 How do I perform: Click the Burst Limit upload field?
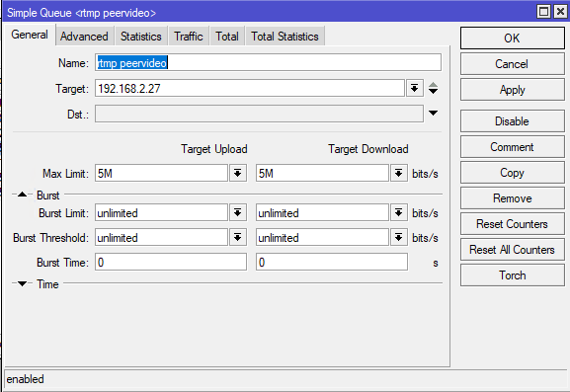(x=161, y=212)
